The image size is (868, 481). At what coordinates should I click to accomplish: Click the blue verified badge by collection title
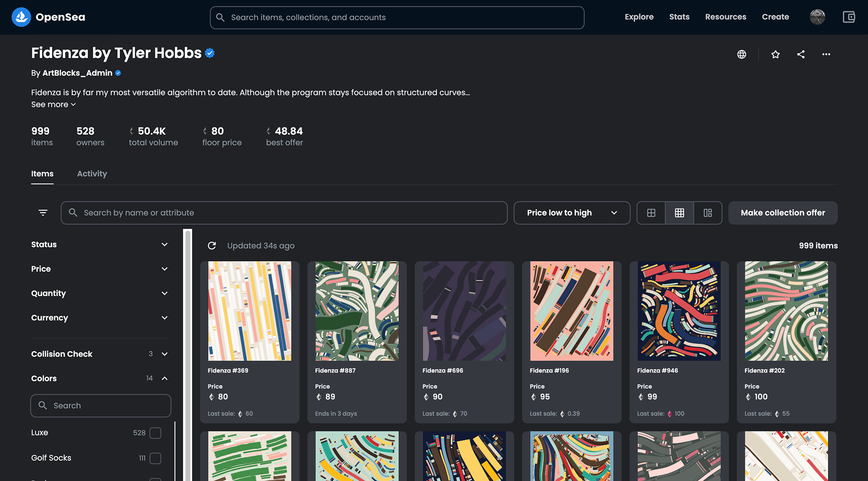click(x=210, y=53)
